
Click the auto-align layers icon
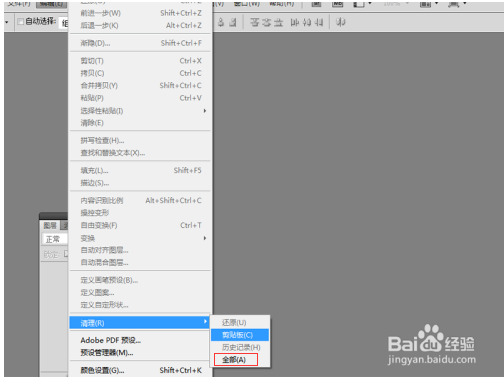coord(340,22)
